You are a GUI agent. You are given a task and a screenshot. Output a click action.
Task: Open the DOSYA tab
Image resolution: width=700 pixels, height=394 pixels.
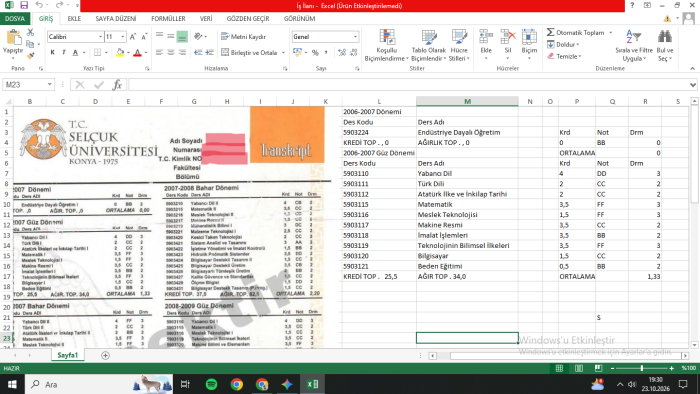[15, 19]
